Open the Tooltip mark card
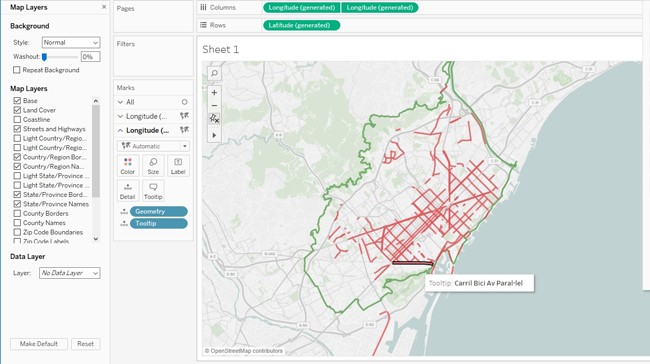650x364 pixels. coord(153,191)
